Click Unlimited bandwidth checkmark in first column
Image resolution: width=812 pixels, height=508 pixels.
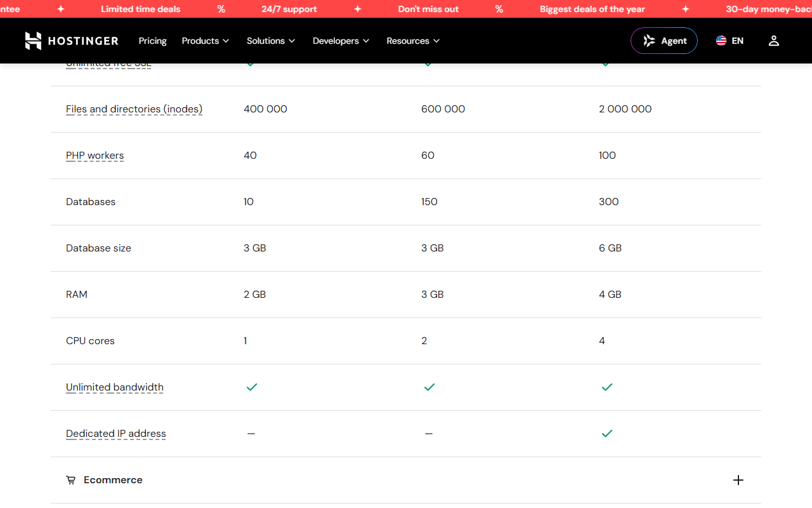[252, 387]
